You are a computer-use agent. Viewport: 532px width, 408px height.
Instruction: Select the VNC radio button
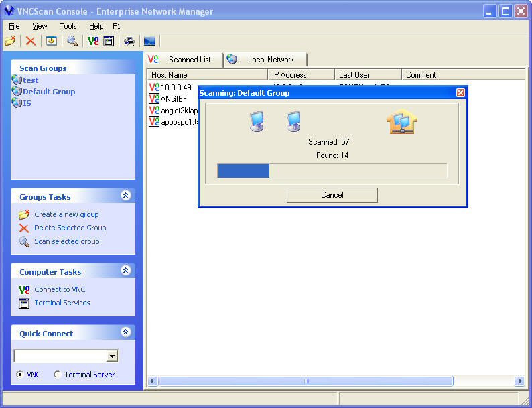pyautogui.click(x=20, y=375)
